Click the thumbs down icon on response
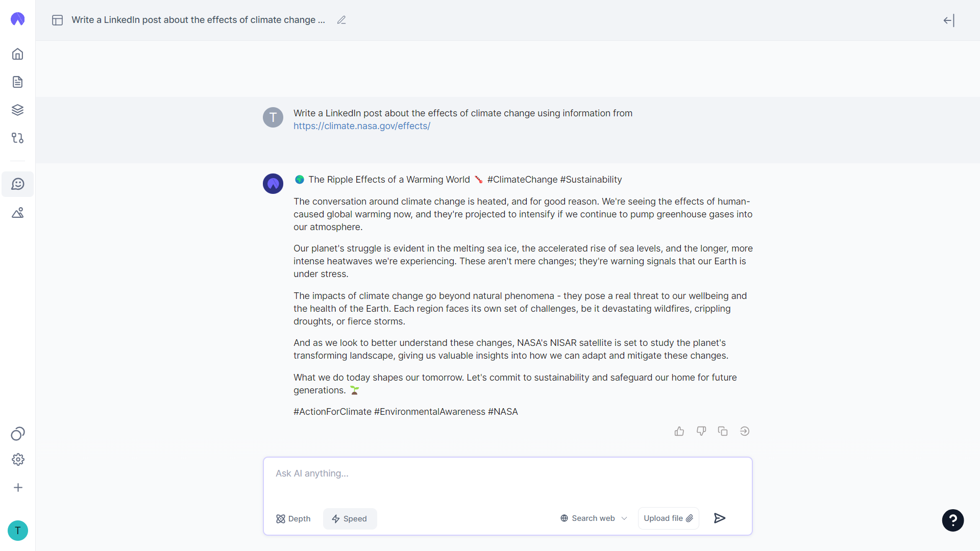This screenshot has width=980, height=551. 701,432
